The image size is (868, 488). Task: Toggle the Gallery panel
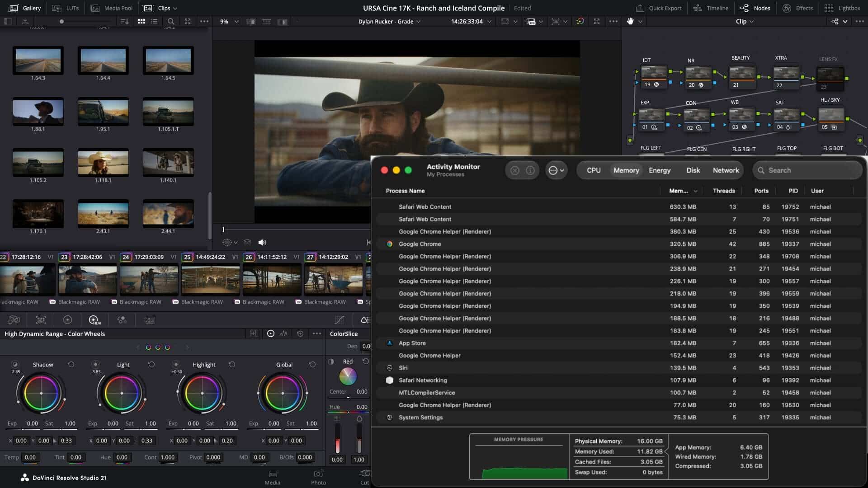click(x=25, y=8)
